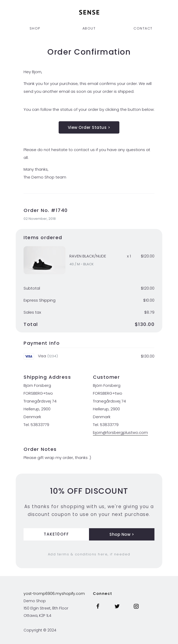The height and width of the screenshot is (644, 178).
Task: Select the TAKE10OFF coupon code
Action: (56, 534)
